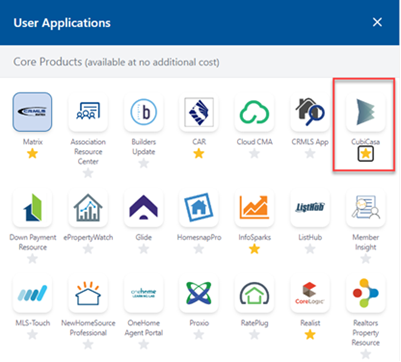The width and height of the screenshot is (401, 362).
Task: Launch the Cloud CMA icon
Action: pyautogui.click(x=255, y=112)
